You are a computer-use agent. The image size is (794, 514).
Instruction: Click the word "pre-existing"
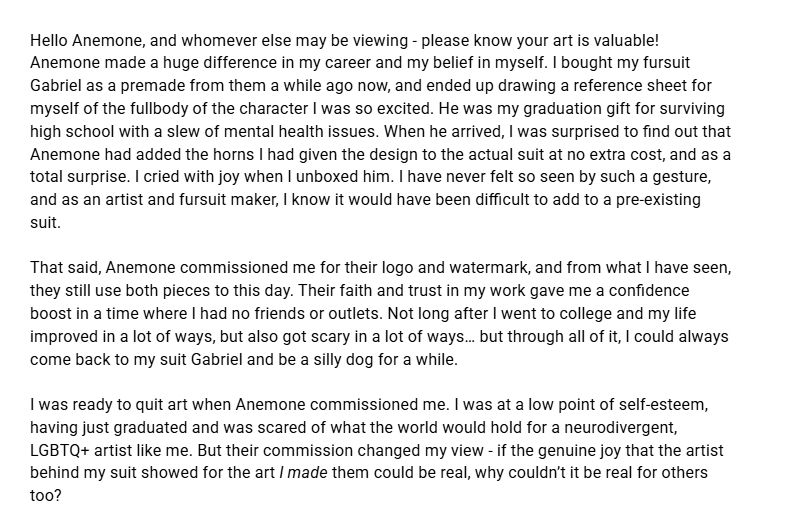pyautogui.click(x=662, y=201)
